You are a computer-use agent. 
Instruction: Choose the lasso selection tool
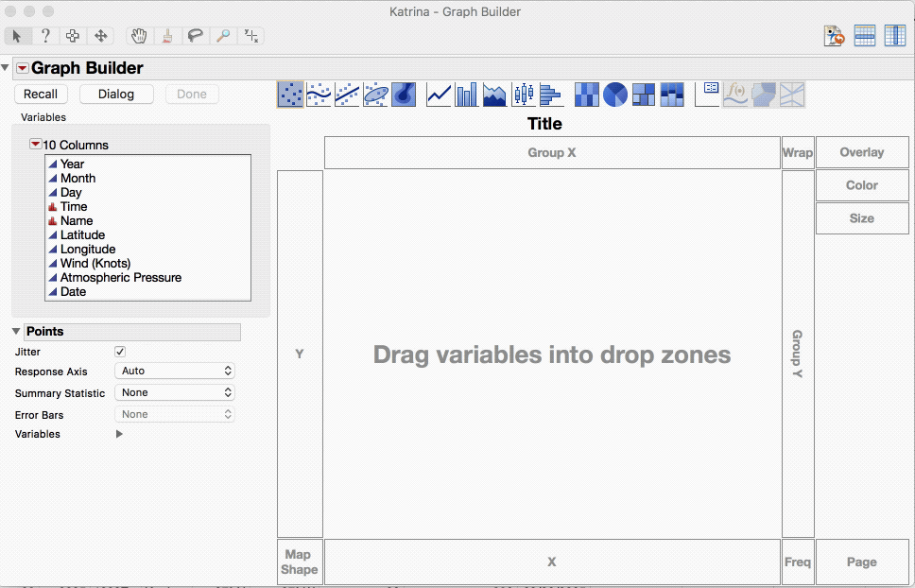point(195,36)
